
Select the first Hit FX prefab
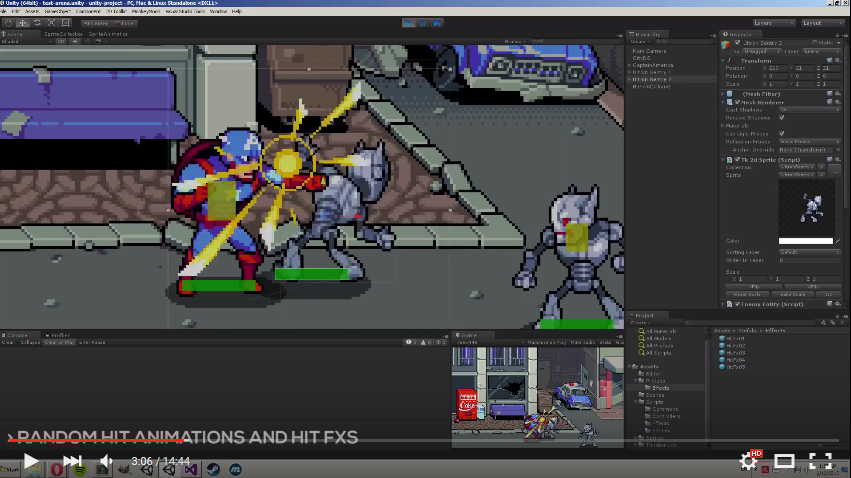[x=732, y=339]
